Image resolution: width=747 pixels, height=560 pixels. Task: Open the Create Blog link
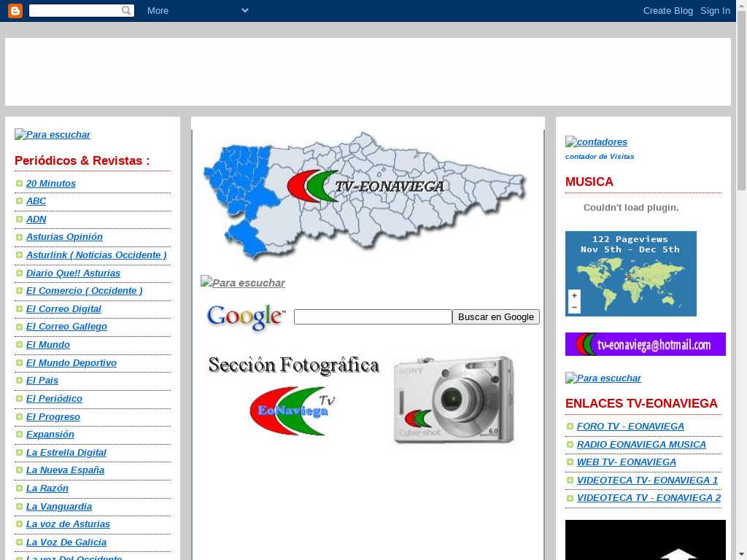pos(667,10)
